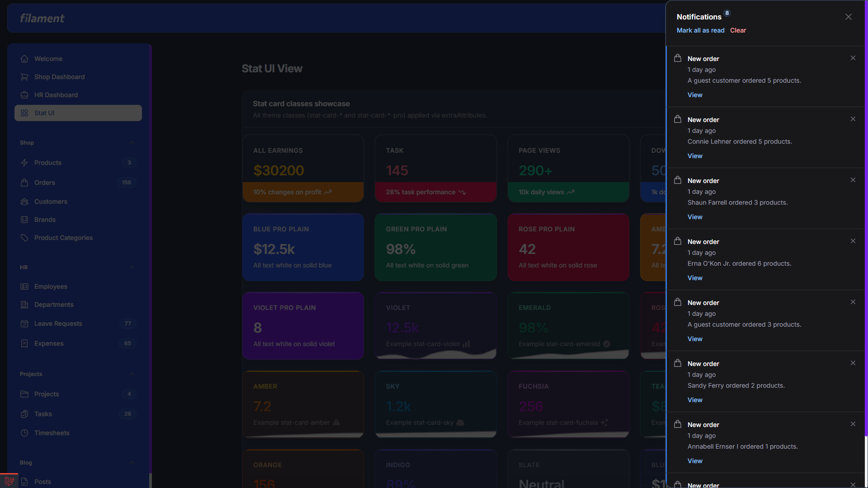View the guest customer 3 products order
Screen dimensions: 868x488
coord(695,339)
